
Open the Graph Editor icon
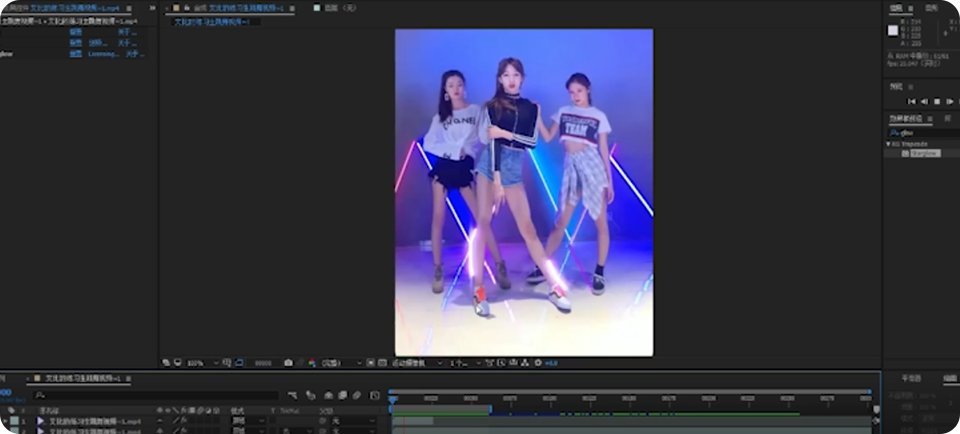click(x=375, y=395)
